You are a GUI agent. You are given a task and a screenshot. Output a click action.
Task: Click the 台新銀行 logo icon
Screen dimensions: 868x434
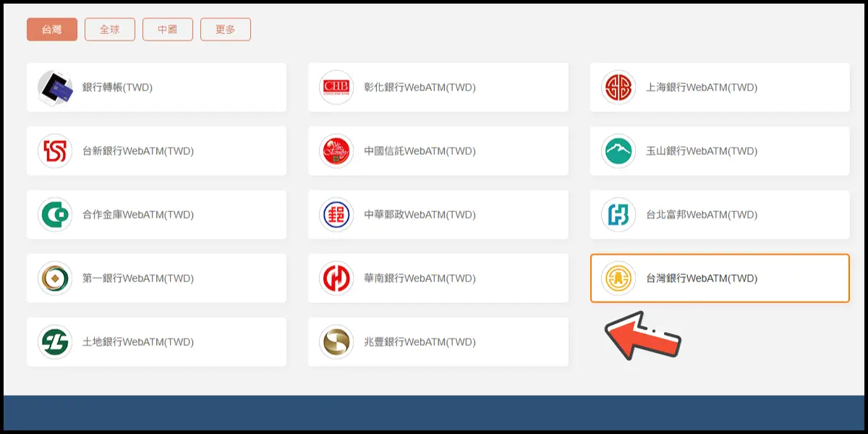(55, 151)
